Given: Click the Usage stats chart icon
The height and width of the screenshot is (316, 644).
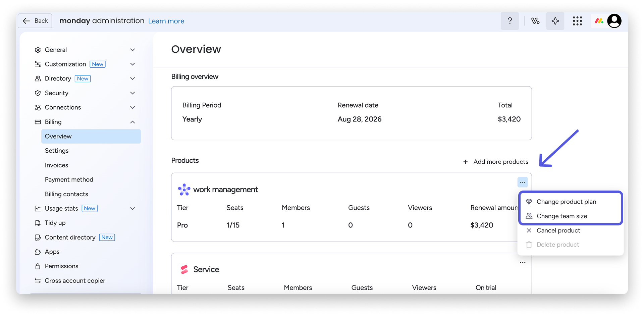Looking at the screenshot, I should pyautogui.click(x=38, y=208).
